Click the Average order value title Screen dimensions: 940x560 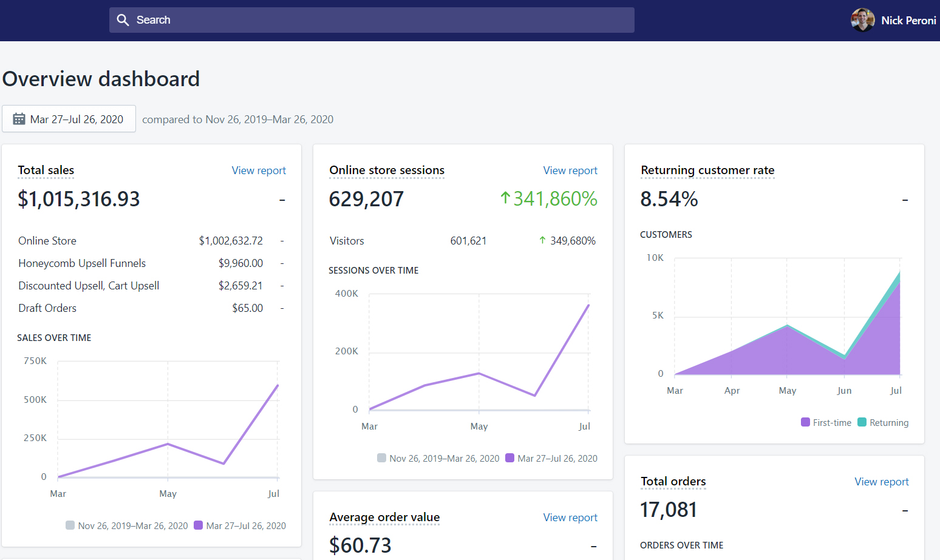click(x=384, y=518)
